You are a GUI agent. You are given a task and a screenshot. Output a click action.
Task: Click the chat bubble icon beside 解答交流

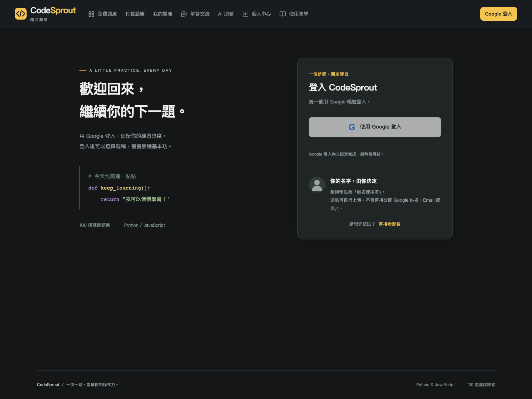pyautogui.click(x=184, y=14)
